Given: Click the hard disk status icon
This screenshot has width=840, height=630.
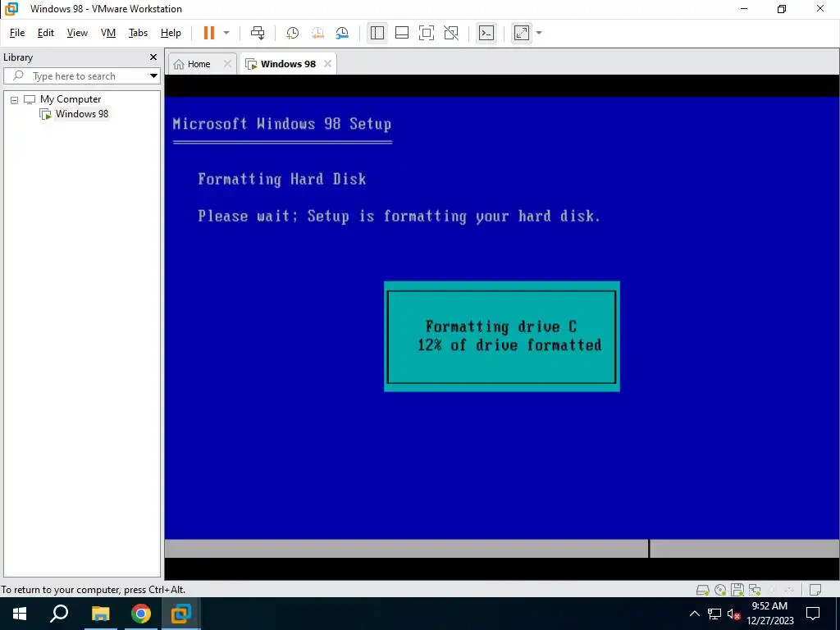Looking at the screenshot, I should pyautogui.click(x=702, y=590).
